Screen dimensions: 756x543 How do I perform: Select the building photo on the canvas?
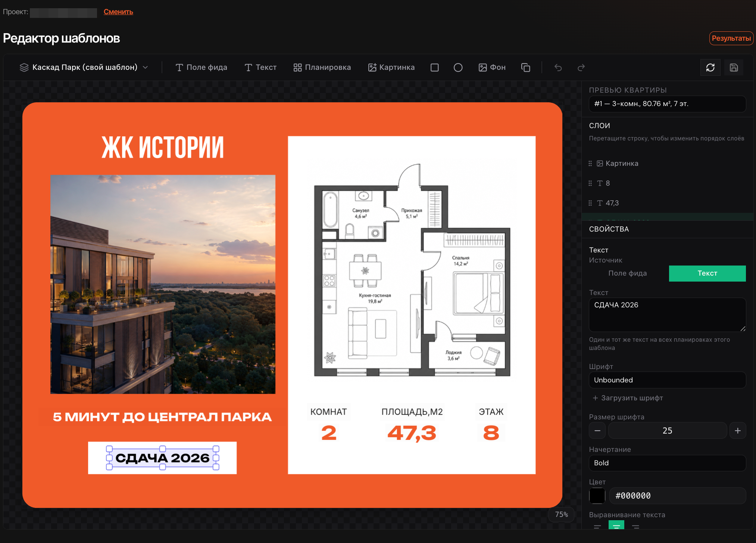(x=163, y=285)
